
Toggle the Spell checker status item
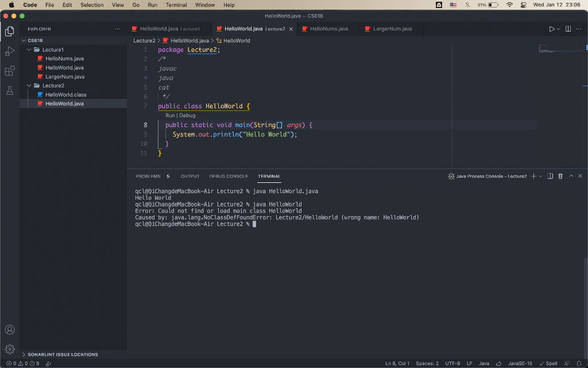coord(548,363)
